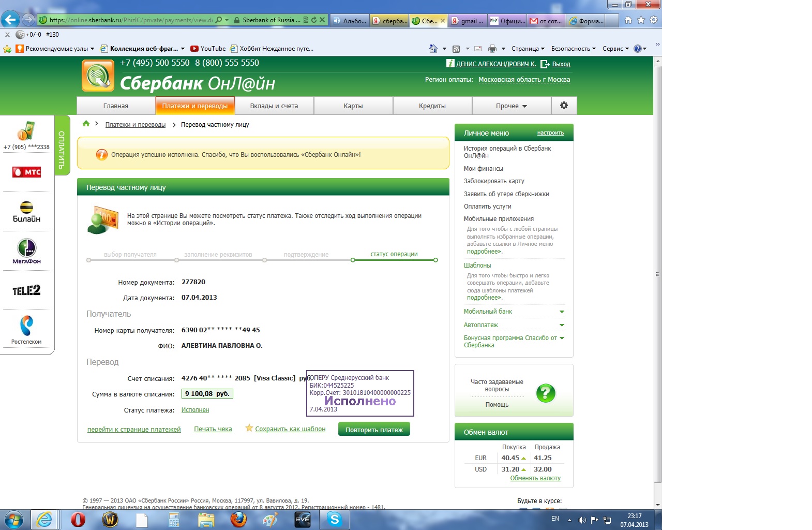Open the Windows Start button

[x=14, y=520]
